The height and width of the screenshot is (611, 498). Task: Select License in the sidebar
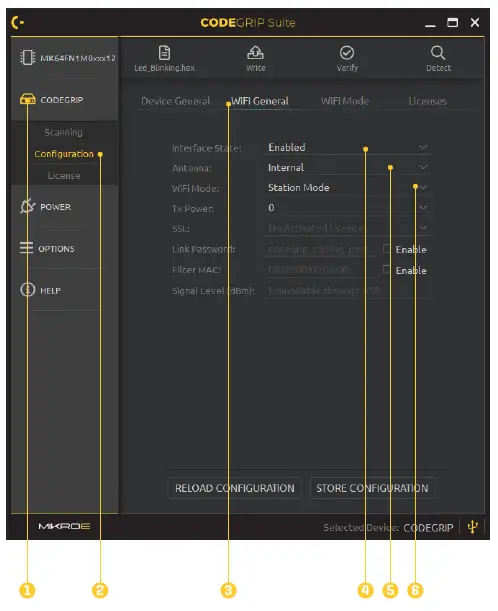click(64, 176)
